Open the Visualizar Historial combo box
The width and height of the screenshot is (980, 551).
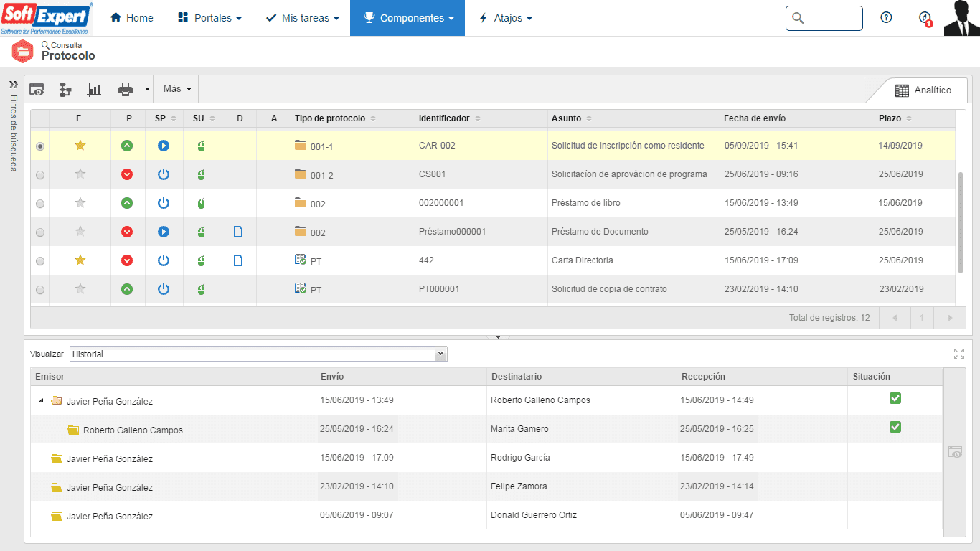(258, 354)
